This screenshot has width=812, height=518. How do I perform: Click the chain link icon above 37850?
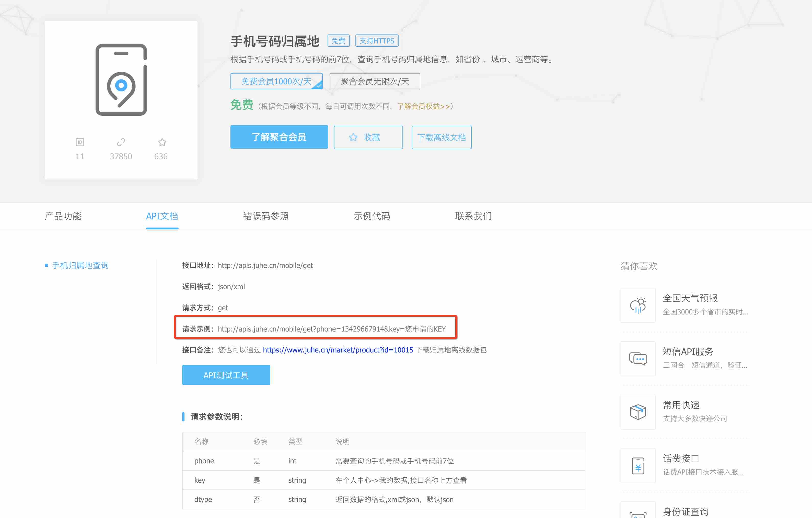click(121, 142)
